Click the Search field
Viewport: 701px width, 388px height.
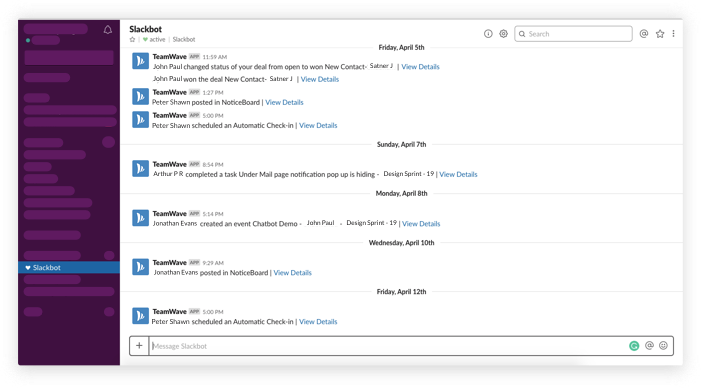coord(573,34)
